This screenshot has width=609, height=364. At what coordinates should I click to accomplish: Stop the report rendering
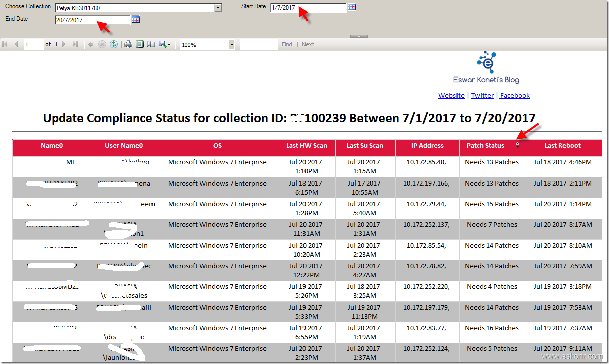tap(102, 44)
